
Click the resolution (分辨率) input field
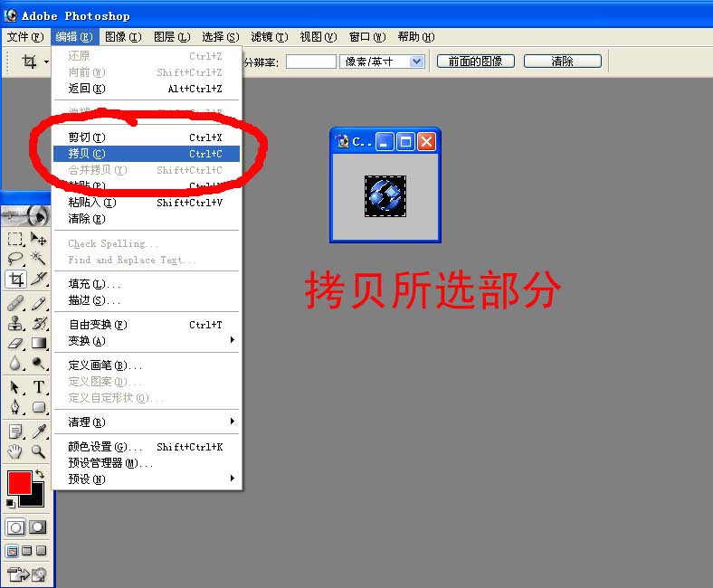click(x=311, y=62)
